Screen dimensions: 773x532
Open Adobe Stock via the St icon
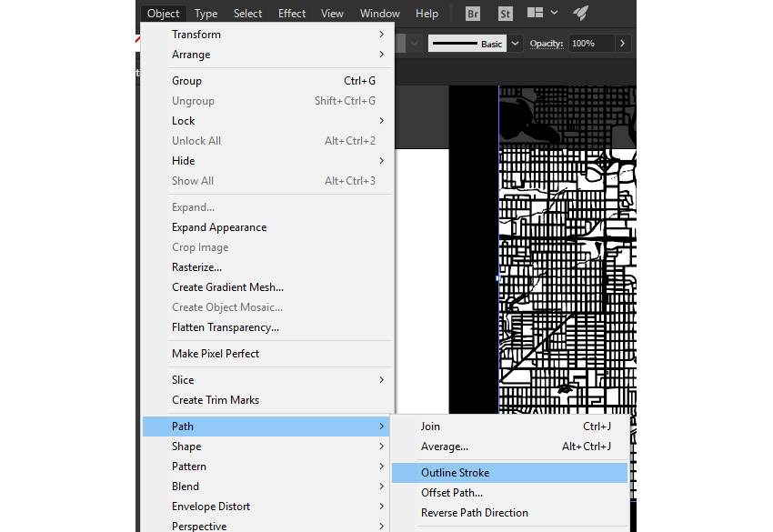[505, 14]
